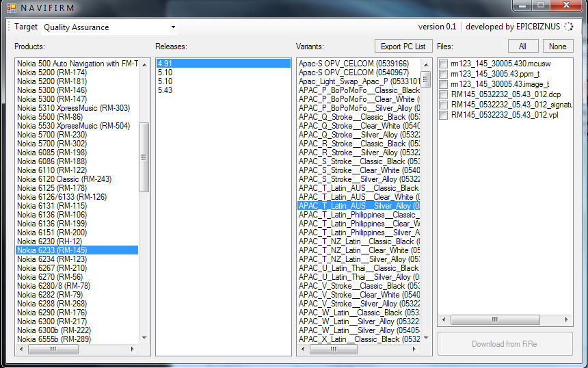
Task: Select APAC_T_Latin_AUS__Silver_Alloy variant
Action: pyautogui.click(x=359, y=206)
